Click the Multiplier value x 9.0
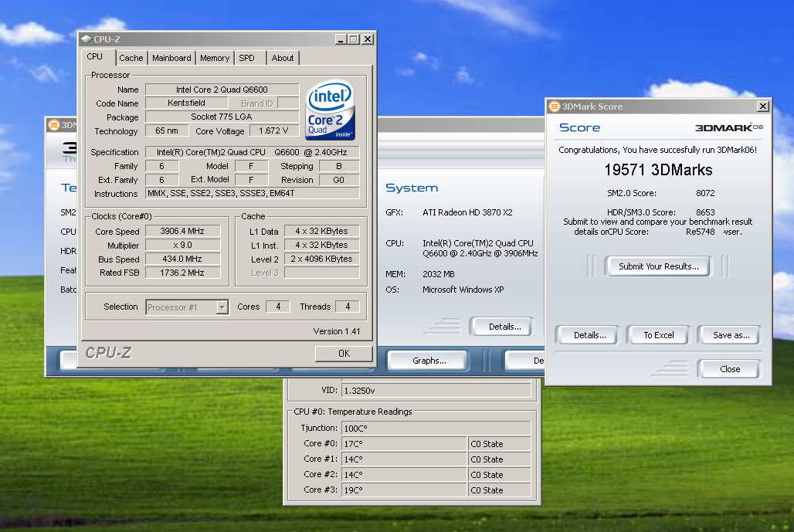 click(182, 245)
